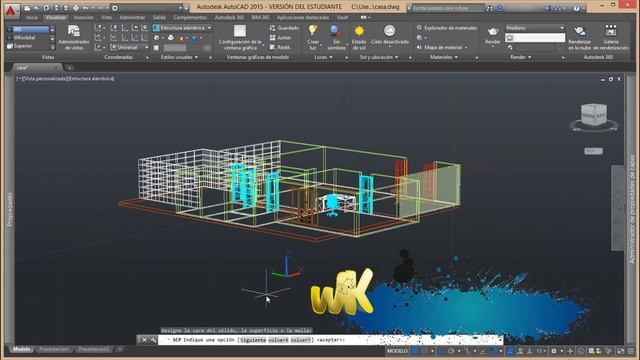Image resolution: width=640 pixels, height=360 pixels.
Task: Open Mapa de material dropdown
Action: pos(442,47)
